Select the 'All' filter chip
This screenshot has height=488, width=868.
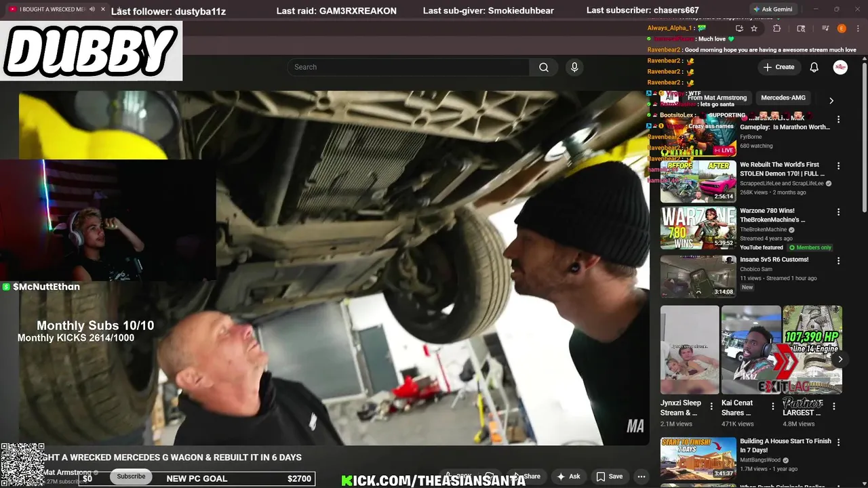click(670, 98)
